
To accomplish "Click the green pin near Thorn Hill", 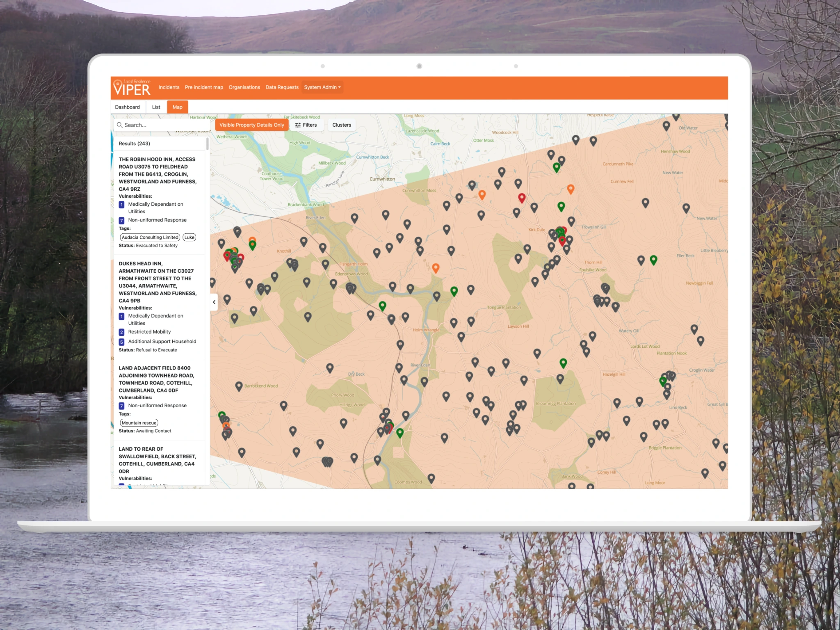I will pyautogui.click(x=653, y=259).
